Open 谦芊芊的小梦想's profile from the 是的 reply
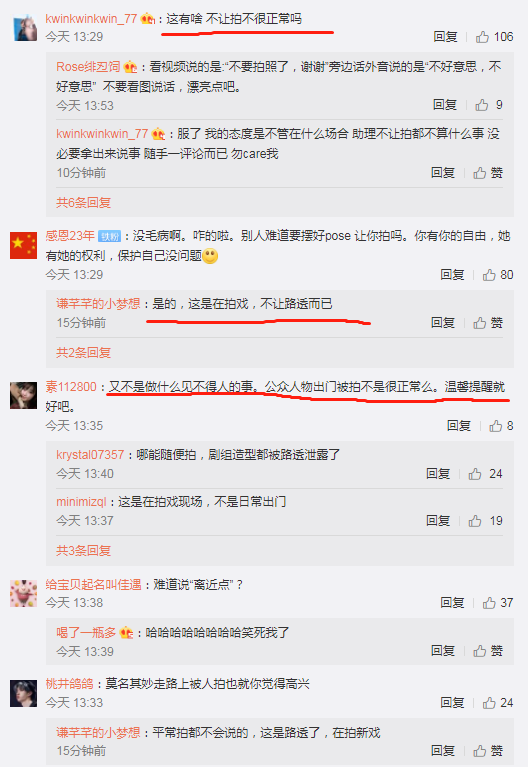The image size is (528, 767). pos(98,304)
